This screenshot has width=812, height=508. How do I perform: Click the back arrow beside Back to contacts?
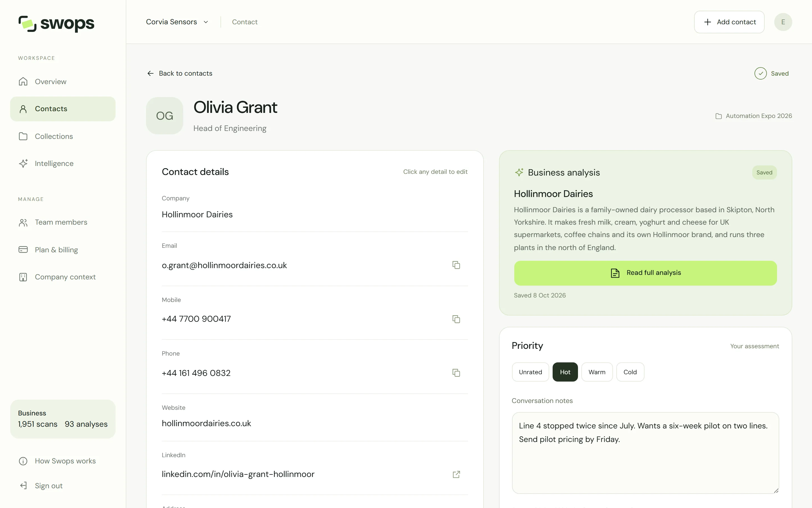click(x=150, y=73)
